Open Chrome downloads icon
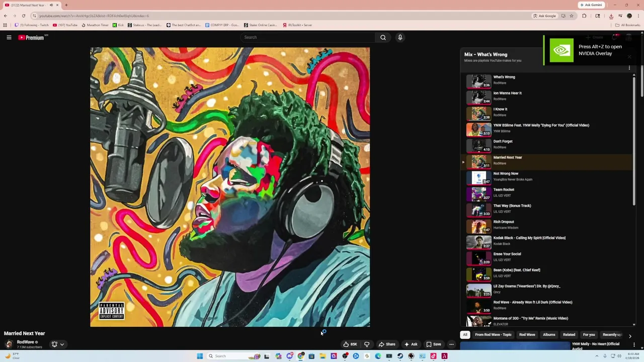644x362 pixels. click(611, 16)
